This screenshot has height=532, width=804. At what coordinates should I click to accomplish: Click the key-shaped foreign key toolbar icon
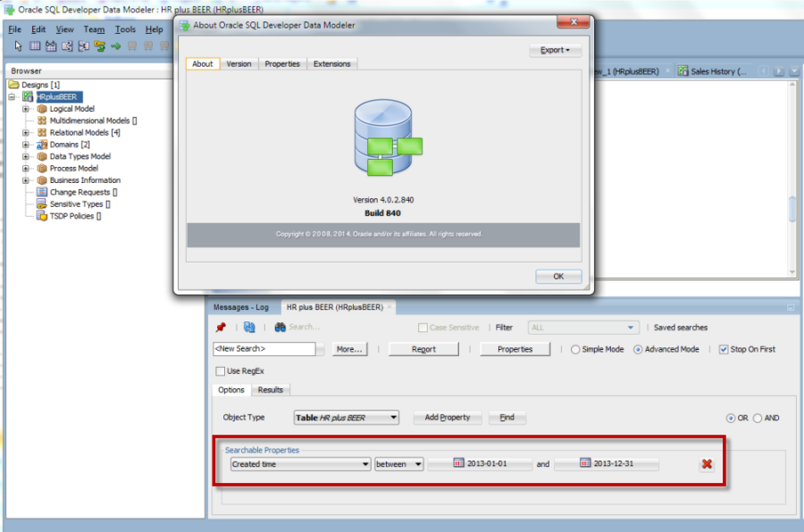(99, 46)
